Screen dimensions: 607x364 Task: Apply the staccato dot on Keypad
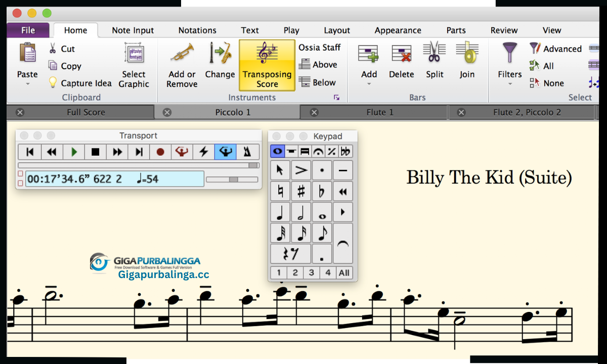322,170
